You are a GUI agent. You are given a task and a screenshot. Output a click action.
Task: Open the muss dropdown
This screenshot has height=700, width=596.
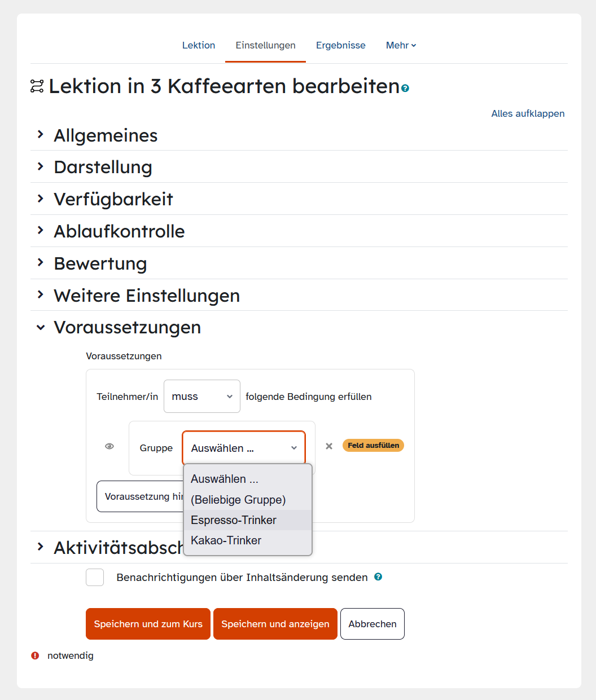pyautogui.click(x=202, y=397)
